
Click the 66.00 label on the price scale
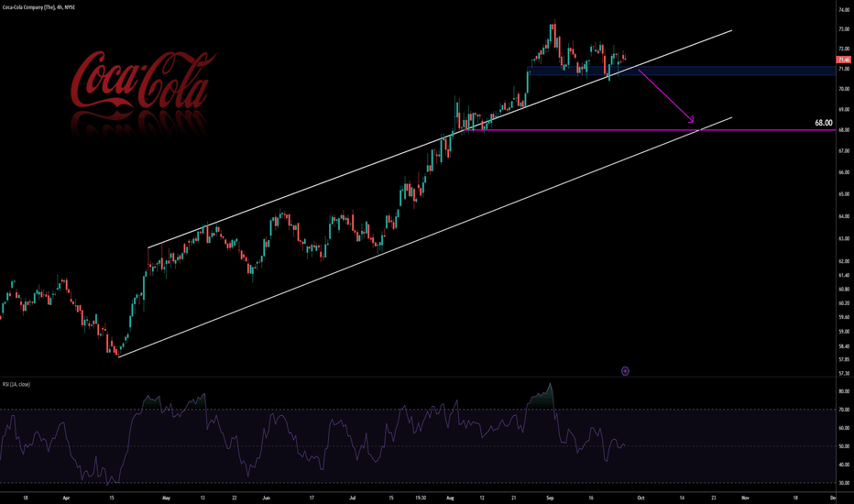point(844,172)
